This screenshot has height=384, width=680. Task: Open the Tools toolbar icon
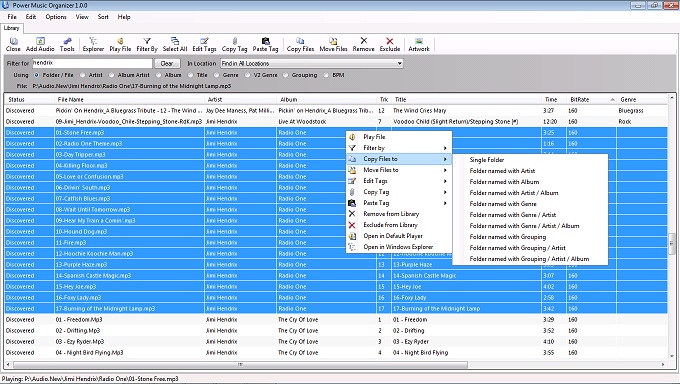[x=67, y=45]
